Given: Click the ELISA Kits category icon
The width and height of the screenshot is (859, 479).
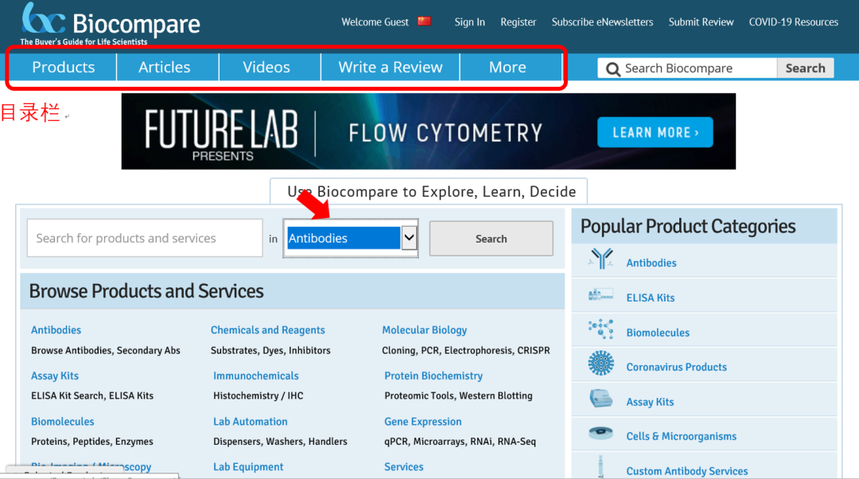Looking at the screenshot, I should [601, 296].
